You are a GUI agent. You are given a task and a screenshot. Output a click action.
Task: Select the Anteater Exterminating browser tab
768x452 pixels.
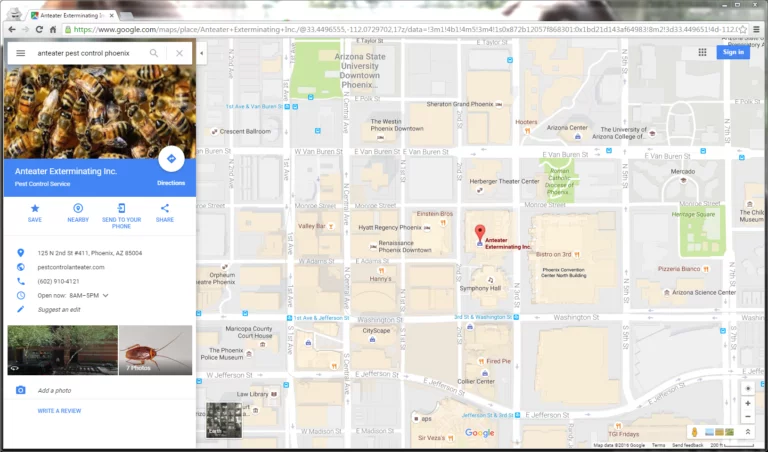tap(72, 16)
